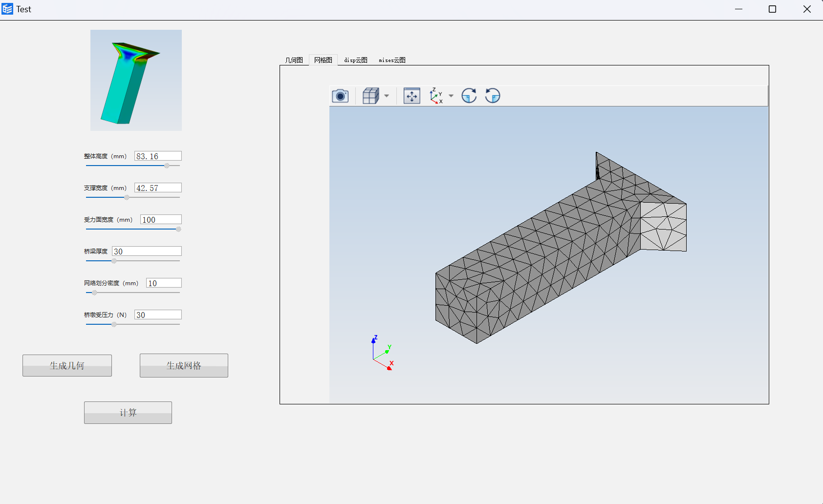Click the 网格划分密度 input field showing 10
This screenshot has height=504, width=823.
[164, 283]
